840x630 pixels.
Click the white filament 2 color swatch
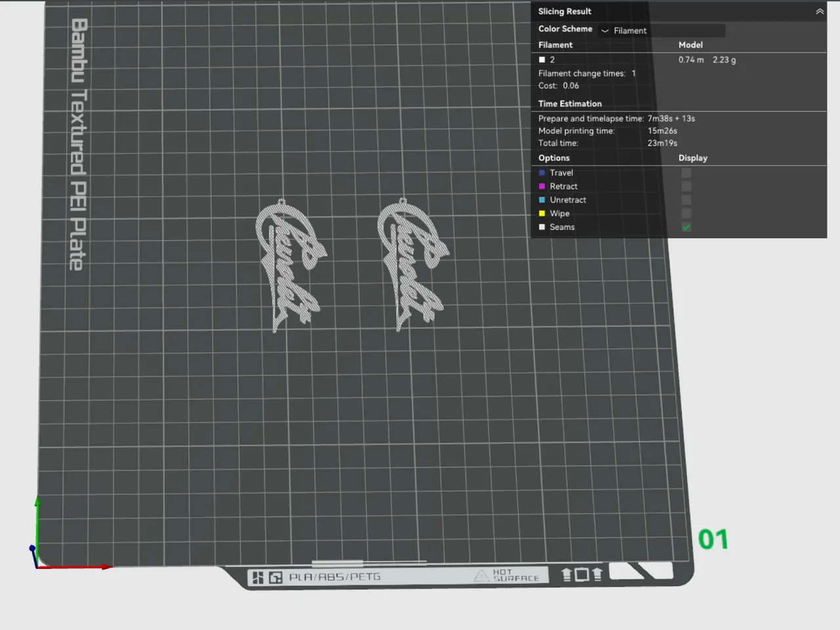[x=542, y=60]
